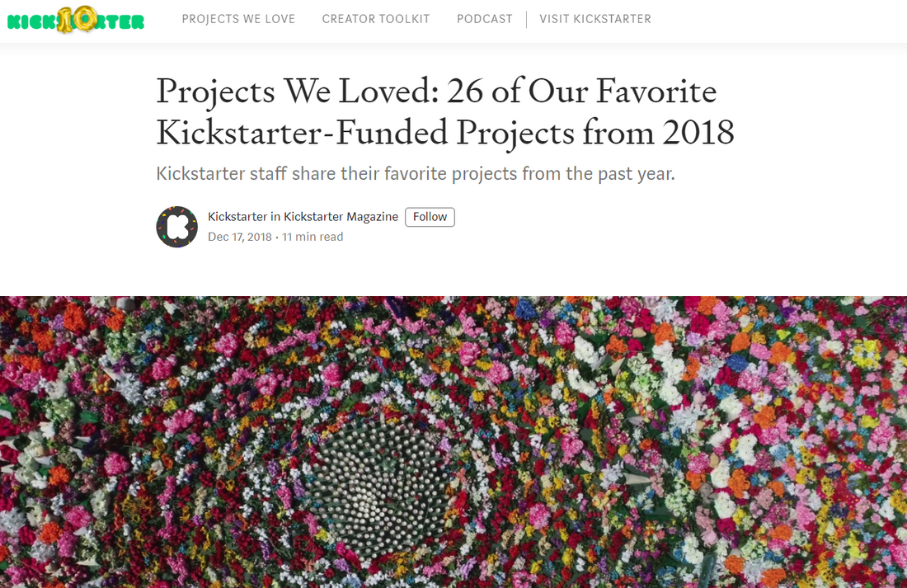The height and width of the screenshot is (588, 907).
Task: Click the Dec 17, 2018 date link
Action: (238, 237)
